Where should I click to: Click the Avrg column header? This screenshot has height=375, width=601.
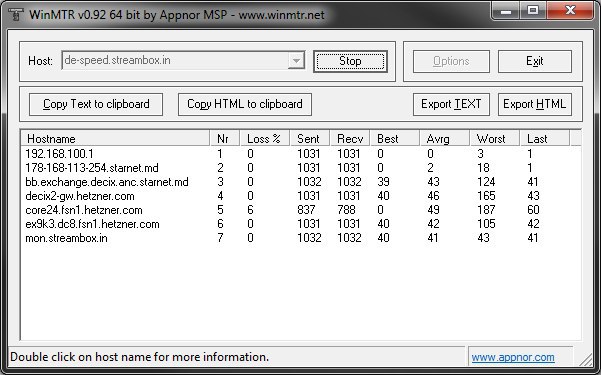tap(445, 138)
